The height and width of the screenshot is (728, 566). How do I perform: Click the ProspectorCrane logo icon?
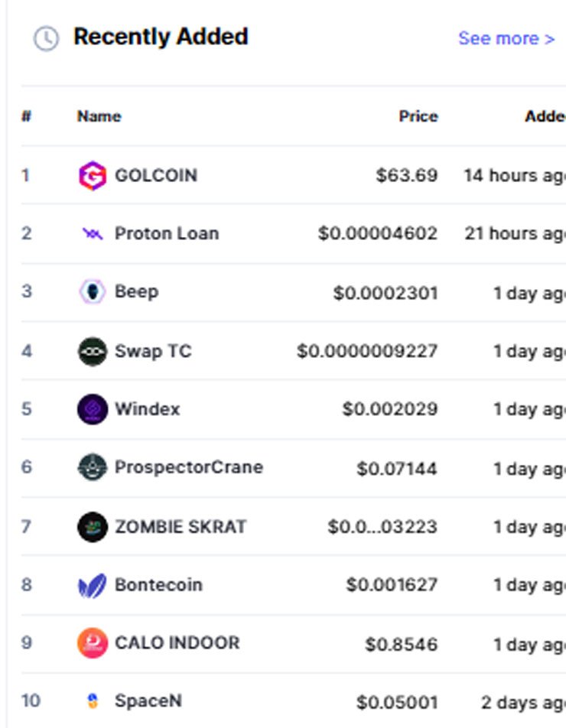point(93,467)
